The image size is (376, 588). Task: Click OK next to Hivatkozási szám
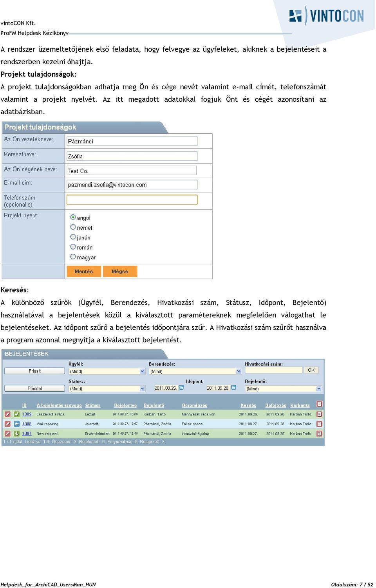[311, 370]
